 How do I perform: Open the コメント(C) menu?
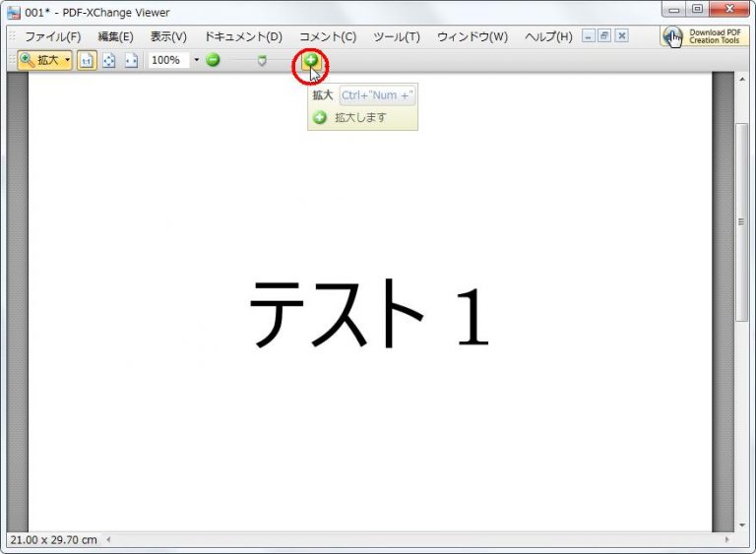pos(327,37)
